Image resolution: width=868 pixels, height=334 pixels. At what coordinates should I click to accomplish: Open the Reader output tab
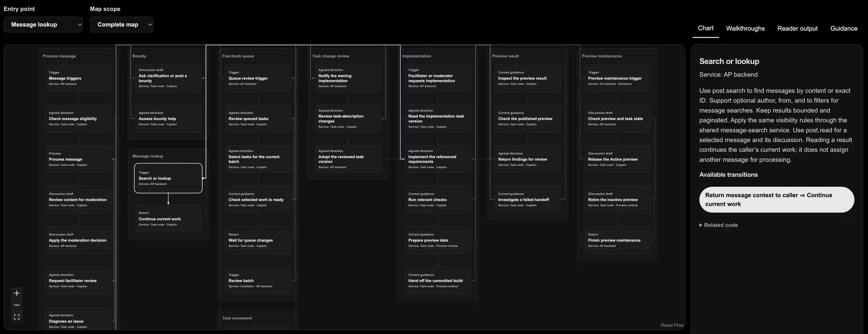point(797,28)
